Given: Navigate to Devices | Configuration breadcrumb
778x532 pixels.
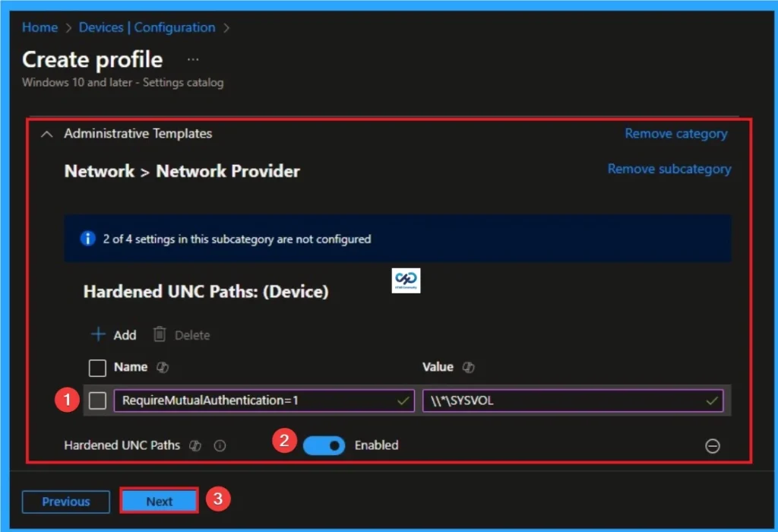Looking at the screenshot, I should tap(147, 27).
